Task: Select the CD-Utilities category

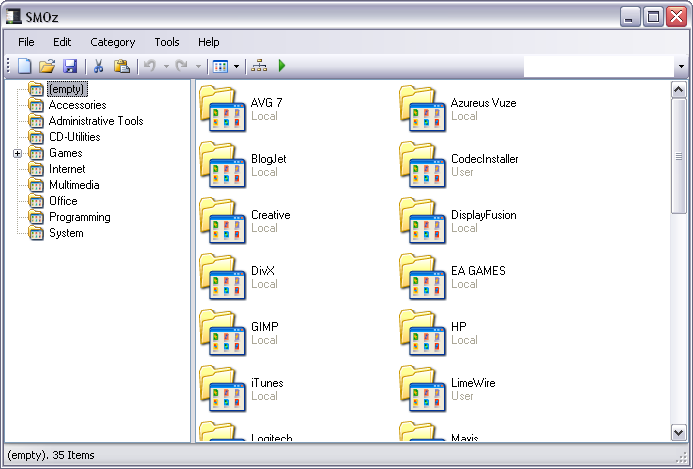Action: pyautogui.click(x=75, y=137)
